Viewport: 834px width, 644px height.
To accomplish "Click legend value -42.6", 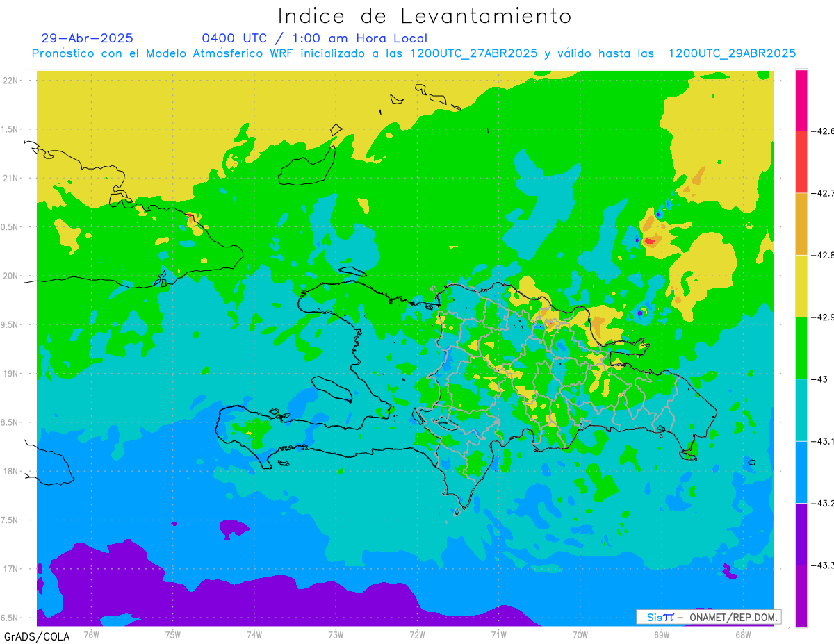I will coord(822,131).
